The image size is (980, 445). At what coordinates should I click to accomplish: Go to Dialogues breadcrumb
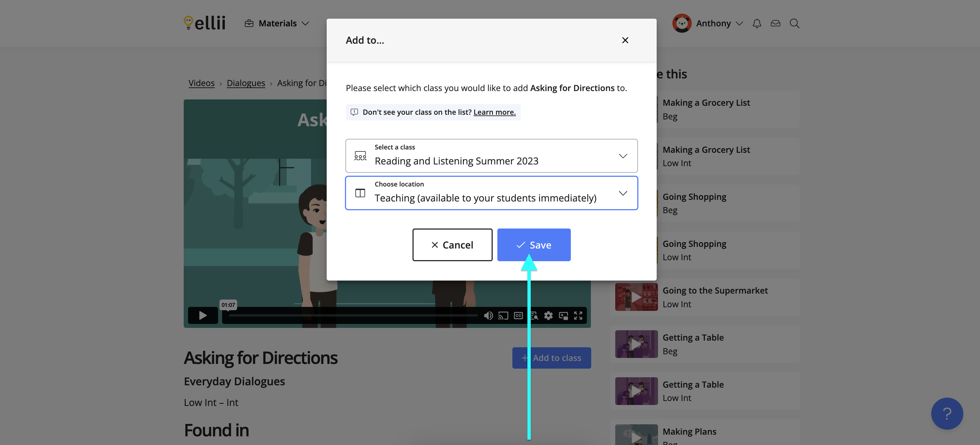point(246,83)
